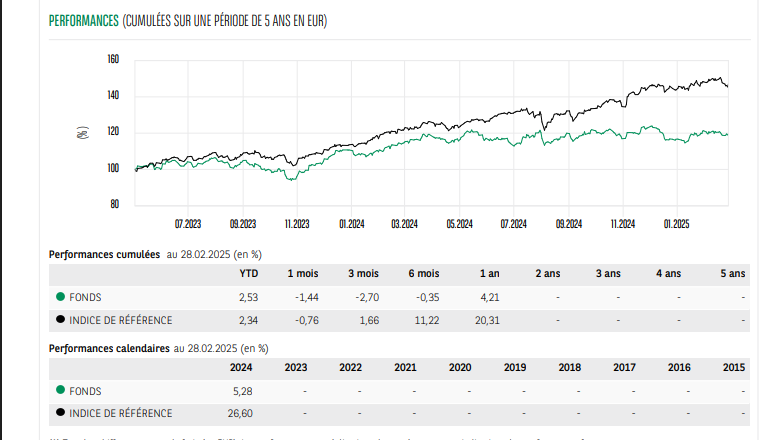Click the black INDICE DE RÉFÉRENCE dot in cumulative table
Image resolution: width=764 pixels, height=440 pixels.
pyautogui.click(x=61, y=320)
